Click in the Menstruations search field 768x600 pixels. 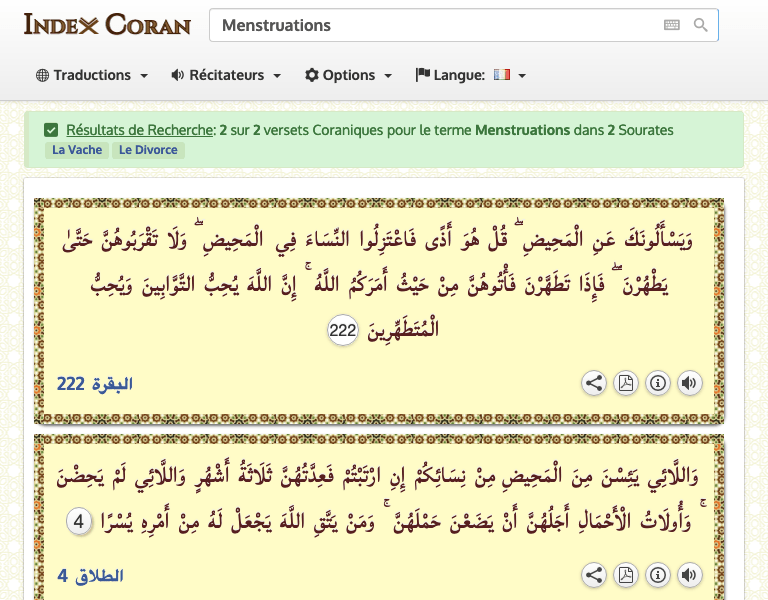430,25
